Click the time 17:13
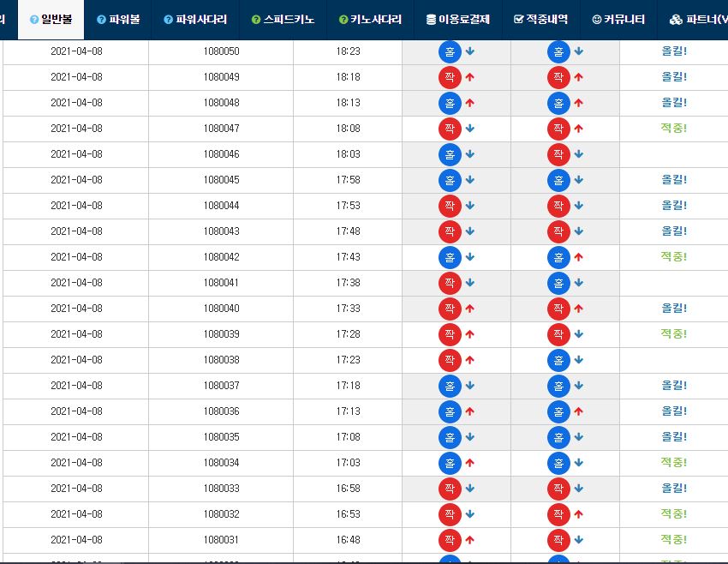728x564 pixels. 349,411
